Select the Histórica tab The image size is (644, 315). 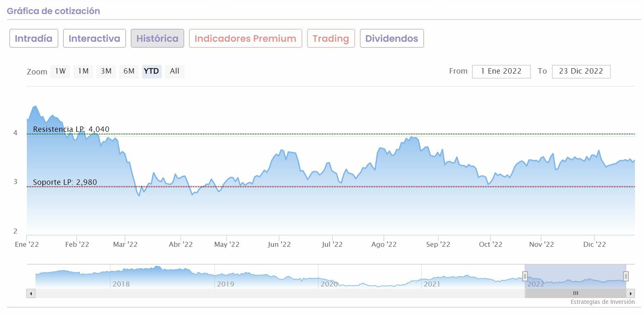(157, 38)
